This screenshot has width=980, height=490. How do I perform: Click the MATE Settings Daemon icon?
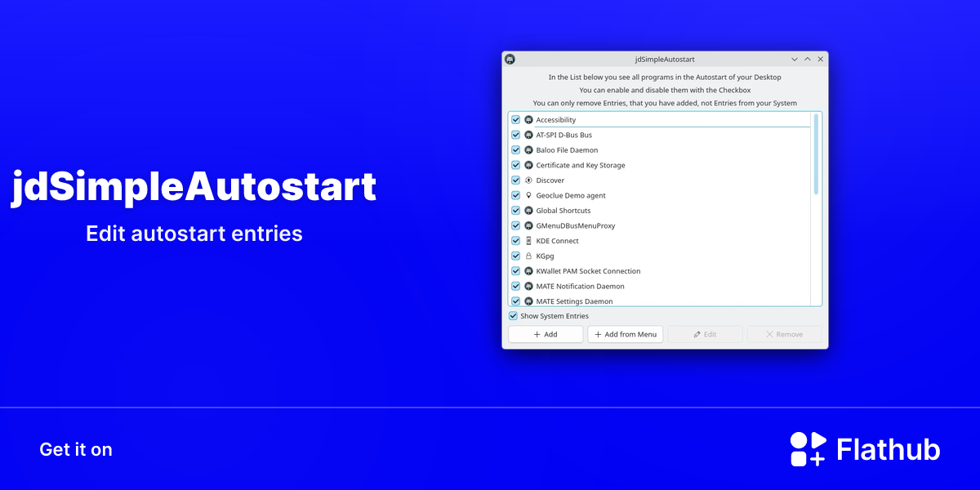(x=528, y=301)
